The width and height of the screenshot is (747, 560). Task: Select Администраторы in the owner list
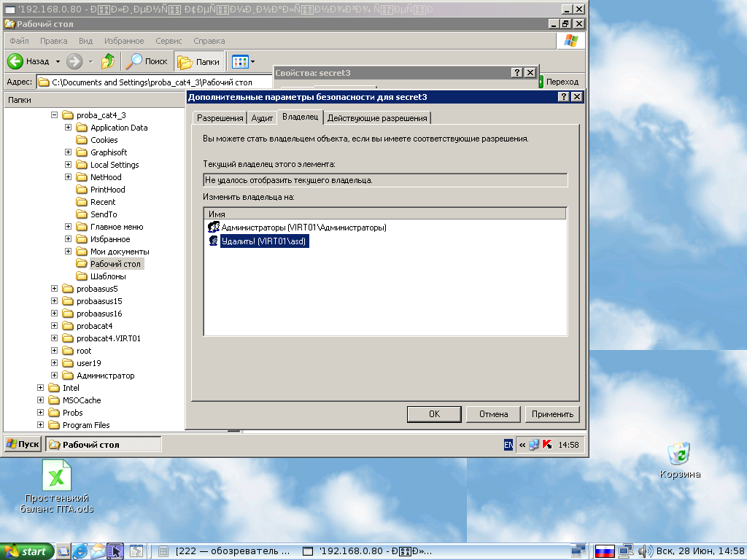[x=303, y=227]
